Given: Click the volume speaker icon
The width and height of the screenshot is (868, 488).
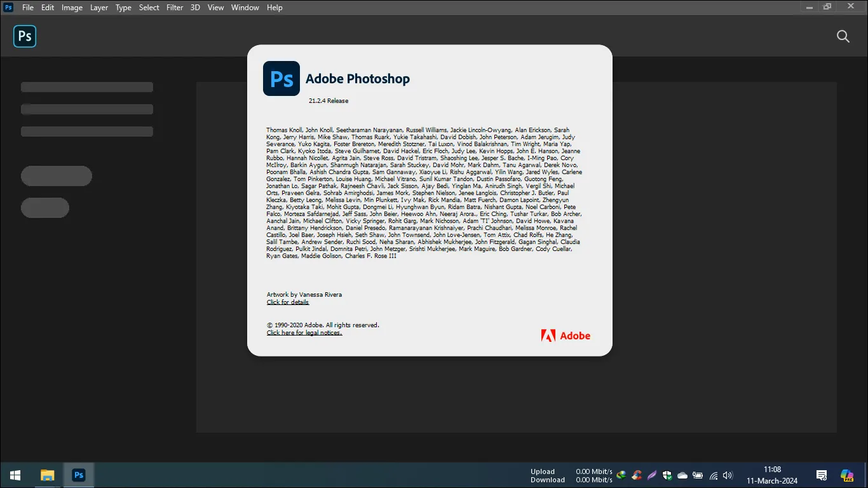Looking at the screenshot, I should point(728,475).
